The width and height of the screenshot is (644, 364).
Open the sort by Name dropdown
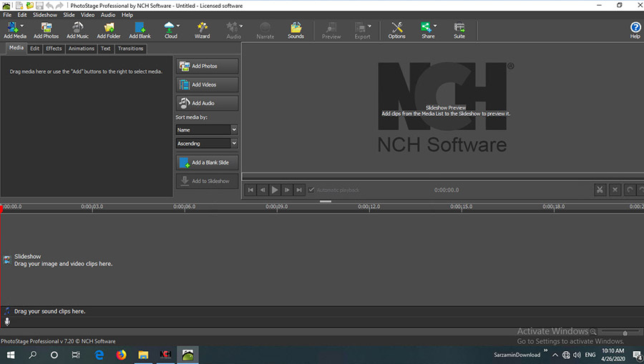click(x=207, y=129)
